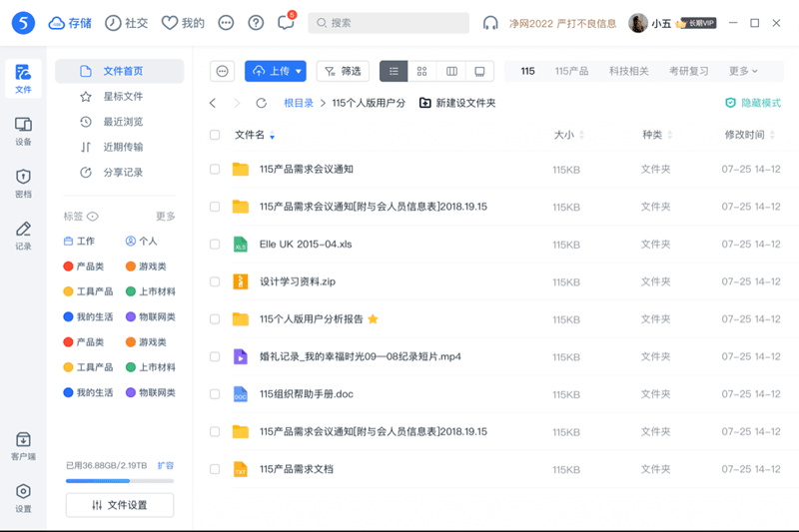
Task: Click the Elle UK 2015-04.xls file icon
Action: tap(241, 245)
